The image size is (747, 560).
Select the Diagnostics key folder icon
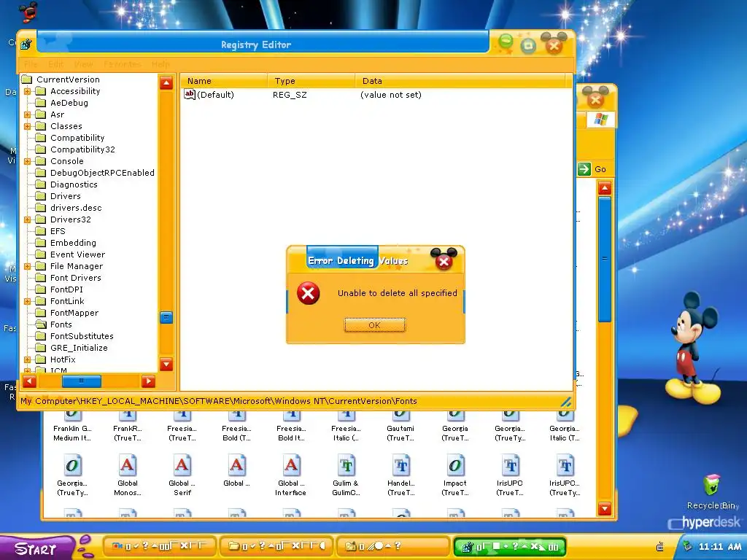tap(41, 184)
